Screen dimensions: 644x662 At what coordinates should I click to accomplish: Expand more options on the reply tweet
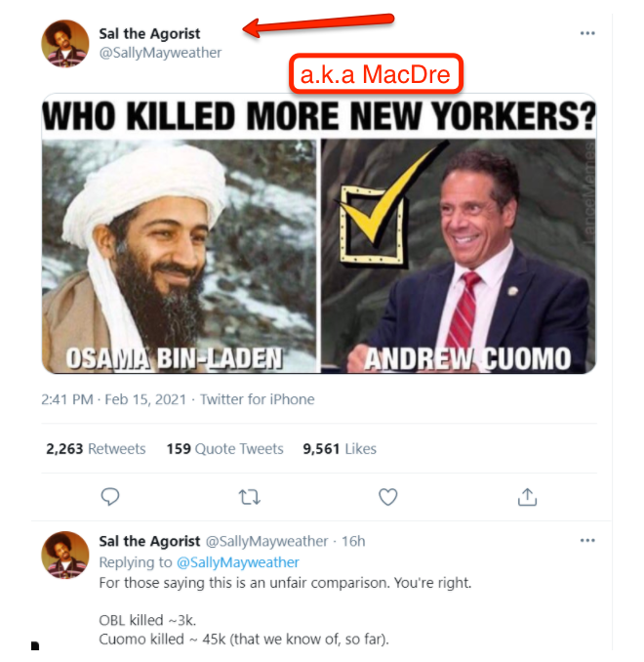(x=586, y=540)
